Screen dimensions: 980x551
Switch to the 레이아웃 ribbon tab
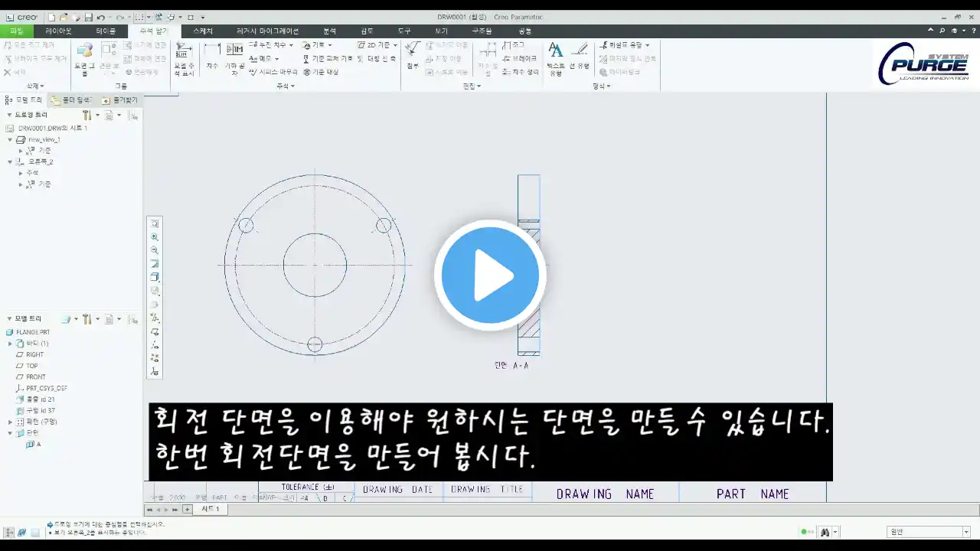pyautogui.click(x=58, y=31)
